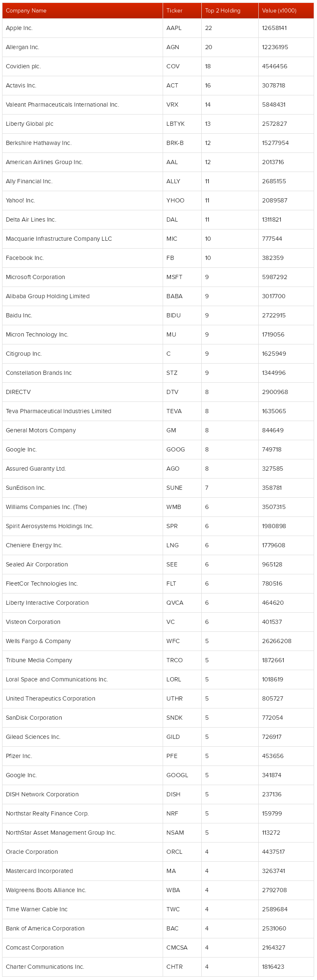The height and width of the screenshot is (980, 317).
Task: Select Berkshire Hathaway Inc. company name
Action: click(x=39, y=143)
